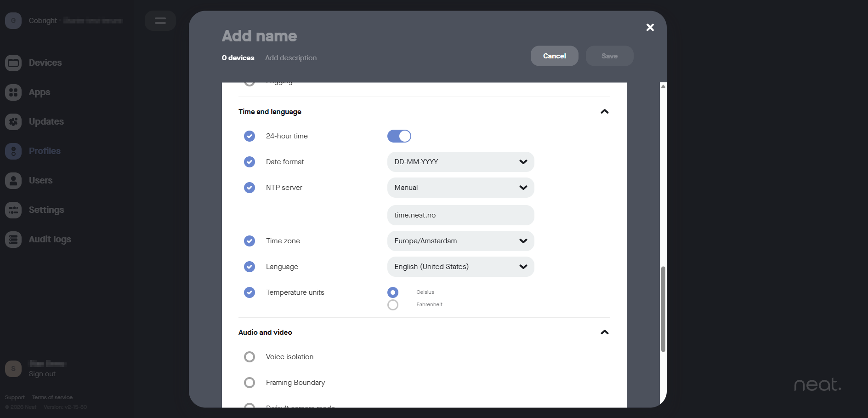Image resolution: width=868 pixels, height=418 pixels.
Task: Open the Time zone dropdown
Action: (460, 241)
